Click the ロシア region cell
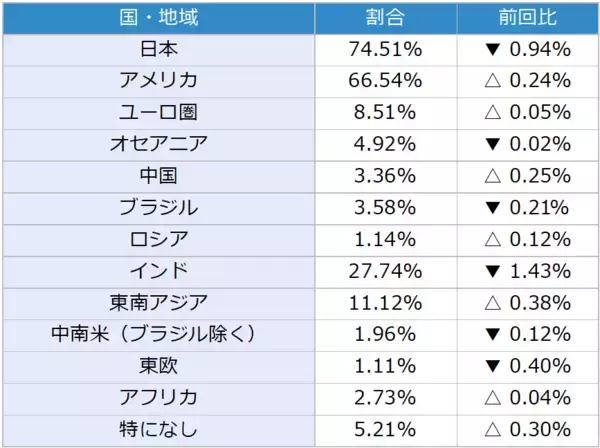The width and height of the screenshot is (600, 448). pyautogui.click(x=158, y=240)
